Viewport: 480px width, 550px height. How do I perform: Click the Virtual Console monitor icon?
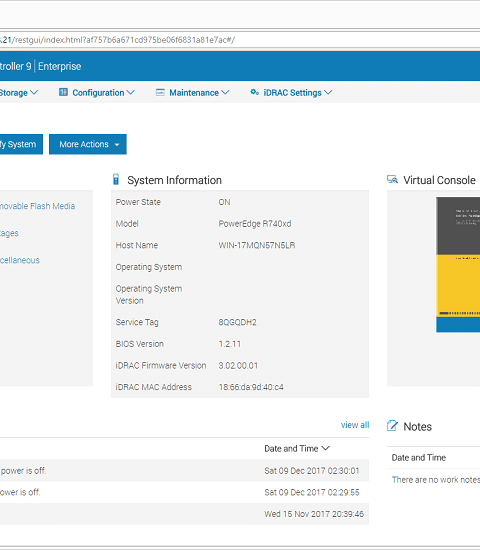click(392, 180)
